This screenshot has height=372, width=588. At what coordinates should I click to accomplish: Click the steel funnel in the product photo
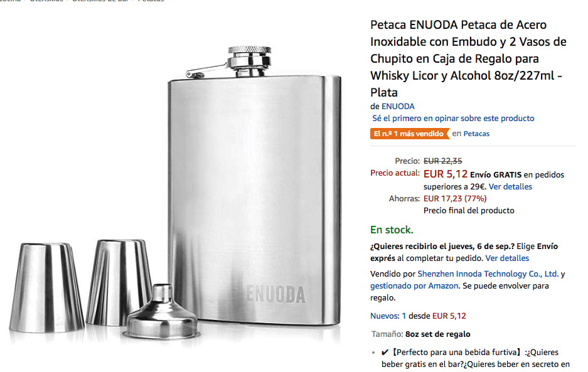point(162,313)
